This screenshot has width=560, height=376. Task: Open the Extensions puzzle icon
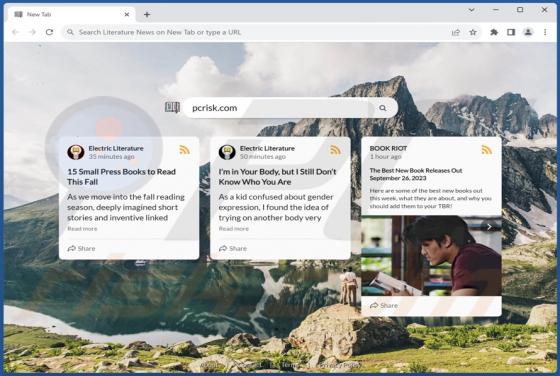494,32
